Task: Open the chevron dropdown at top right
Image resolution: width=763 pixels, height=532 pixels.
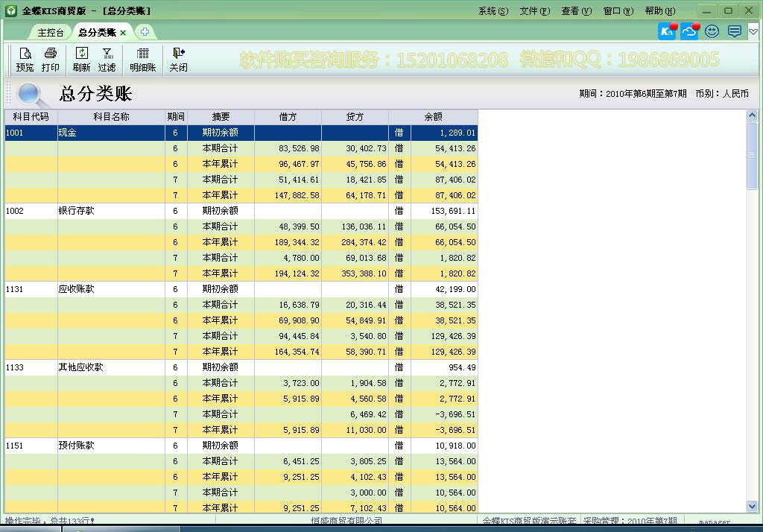Action: pos(752,33)
